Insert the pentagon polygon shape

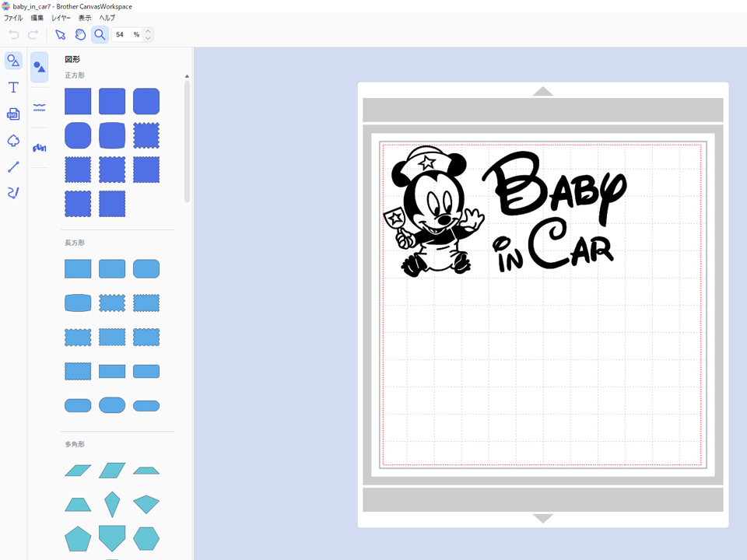(x=78, y=538)
